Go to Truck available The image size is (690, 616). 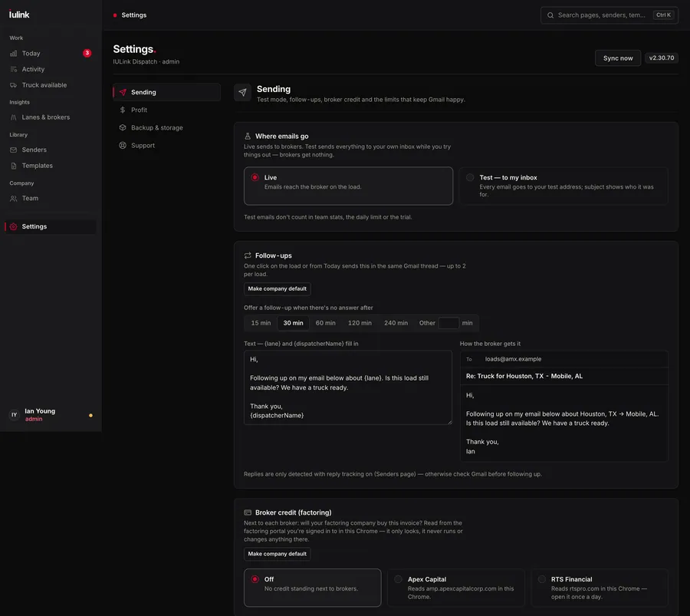[50, 85]
